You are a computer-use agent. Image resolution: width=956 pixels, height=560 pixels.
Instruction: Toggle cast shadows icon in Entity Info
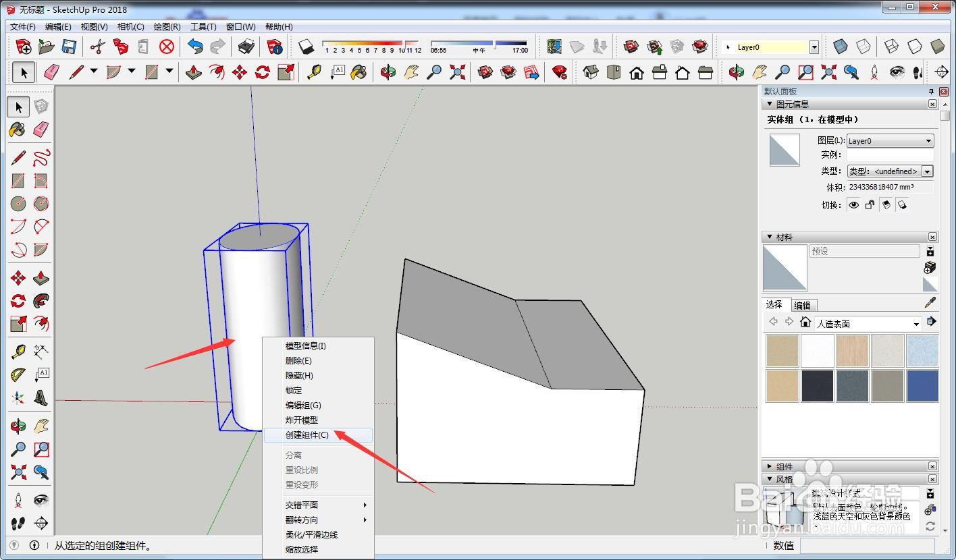coord(902,204)
